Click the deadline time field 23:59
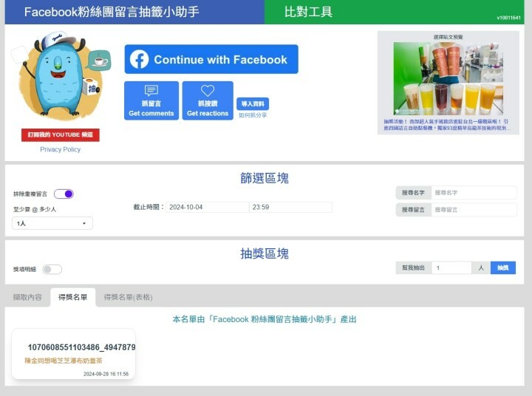532x396 pixels. point(290,207)
